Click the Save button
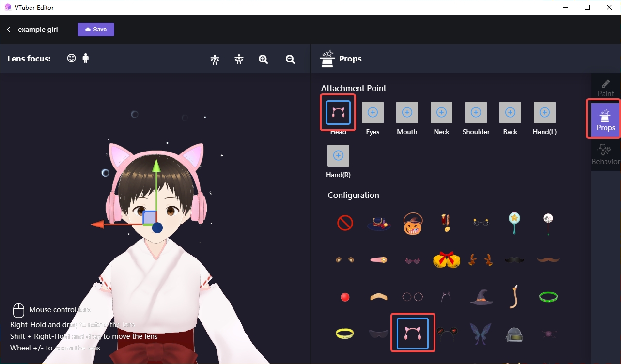 tap(95, 30)
